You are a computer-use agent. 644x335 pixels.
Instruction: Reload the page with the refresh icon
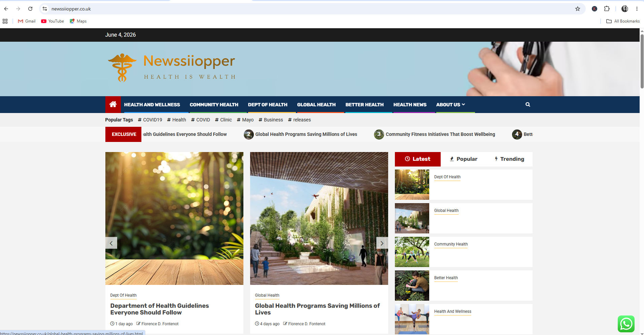point(30,9)
